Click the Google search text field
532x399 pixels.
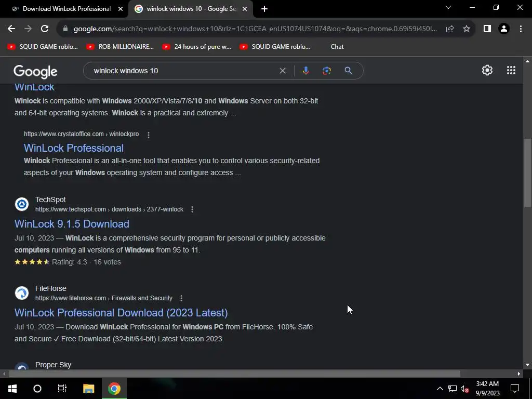click(x=183, y=71)
